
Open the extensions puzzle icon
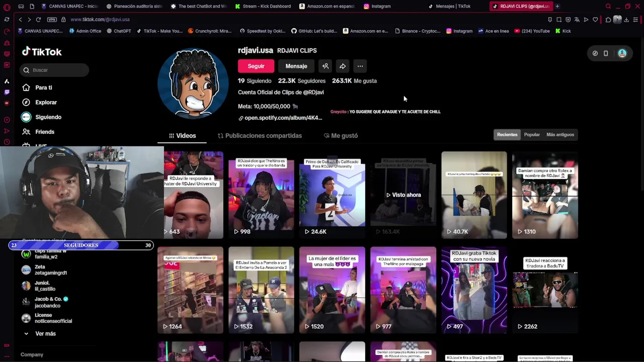(608, 20)
